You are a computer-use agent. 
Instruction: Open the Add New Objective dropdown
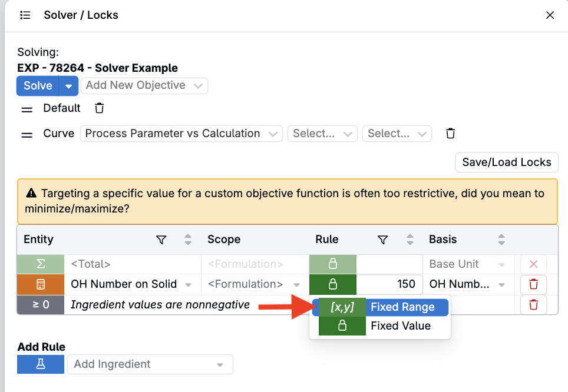coord(144,86)
